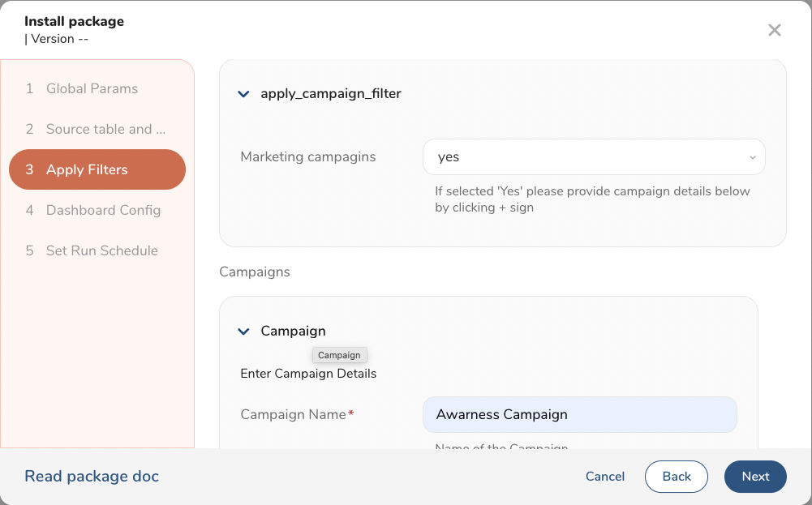Collapse apply_campaign_filter section chevron

tap(243, 94)
